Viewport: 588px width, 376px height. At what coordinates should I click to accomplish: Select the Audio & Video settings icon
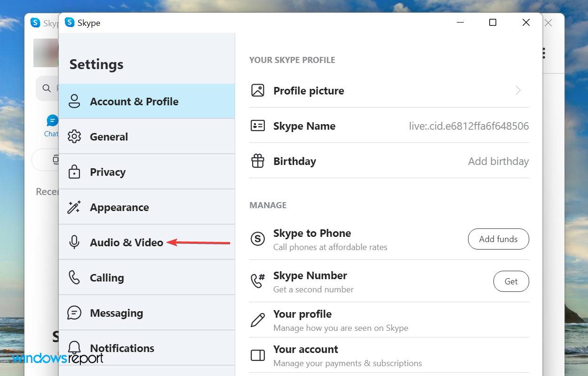click(x=74, y=242)
